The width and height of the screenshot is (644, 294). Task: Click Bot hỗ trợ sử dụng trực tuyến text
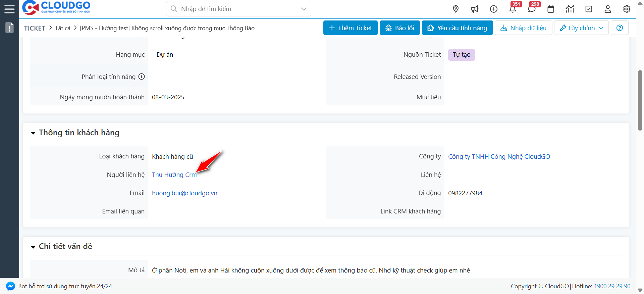[65, 286]
